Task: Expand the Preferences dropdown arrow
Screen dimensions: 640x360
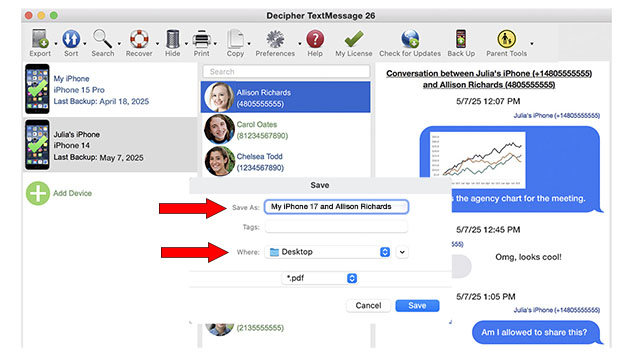Action: tap(300, 43)
